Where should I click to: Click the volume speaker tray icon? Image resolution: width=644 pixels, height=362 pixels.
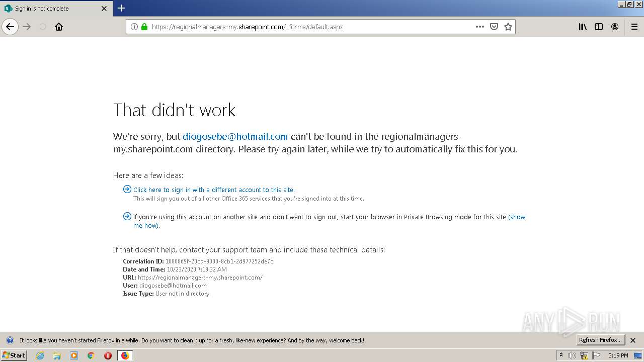click(x=572, y=355)
